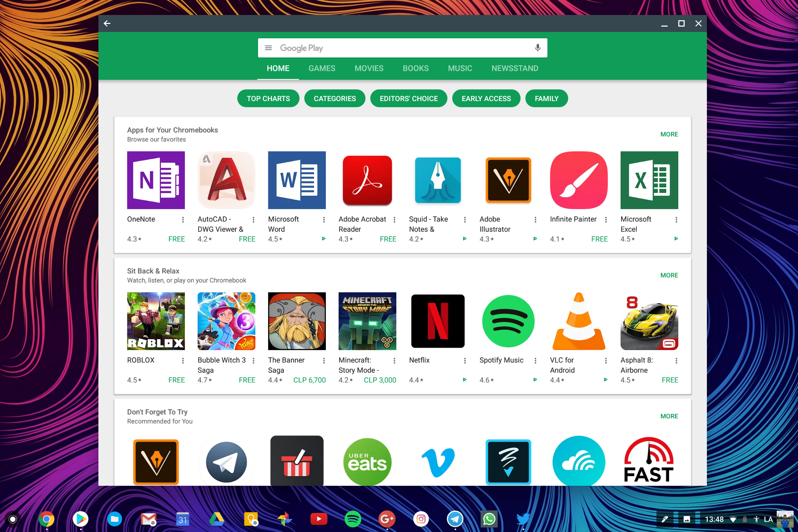Viewport: 798px width, 532px height.
Task: Open the Telegram icon in recommendations
Action: [x=226, y=462]
